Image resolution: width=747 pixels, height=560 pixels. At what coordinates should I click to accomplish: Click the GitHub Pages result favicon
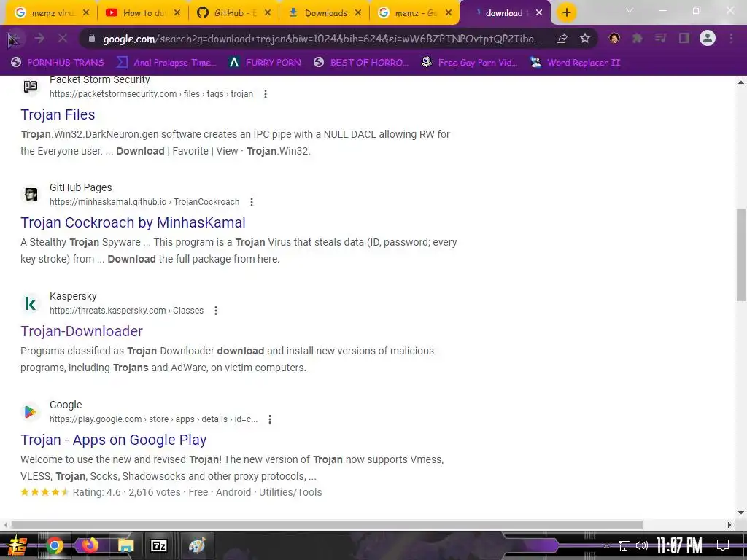(x=31, y=195)
